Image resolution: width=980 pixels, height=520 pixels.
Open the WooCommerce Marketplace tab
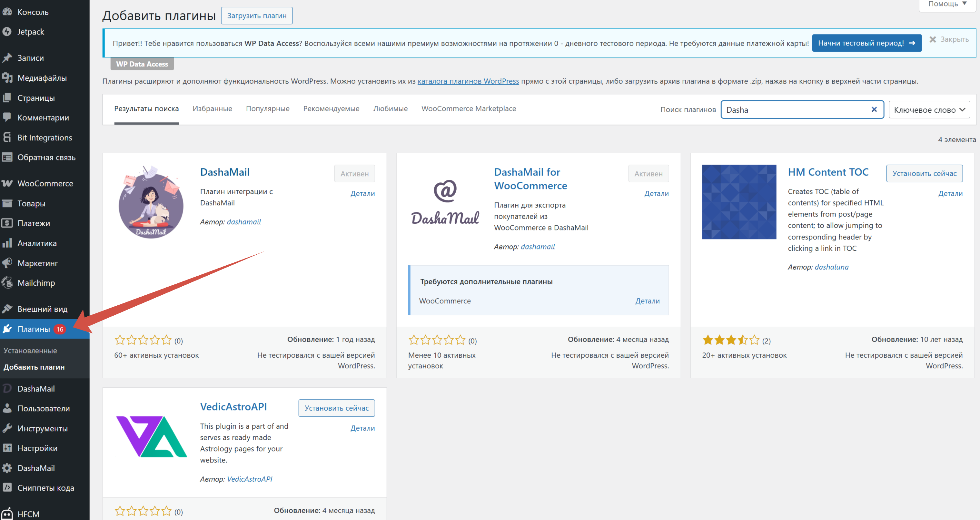468,108
